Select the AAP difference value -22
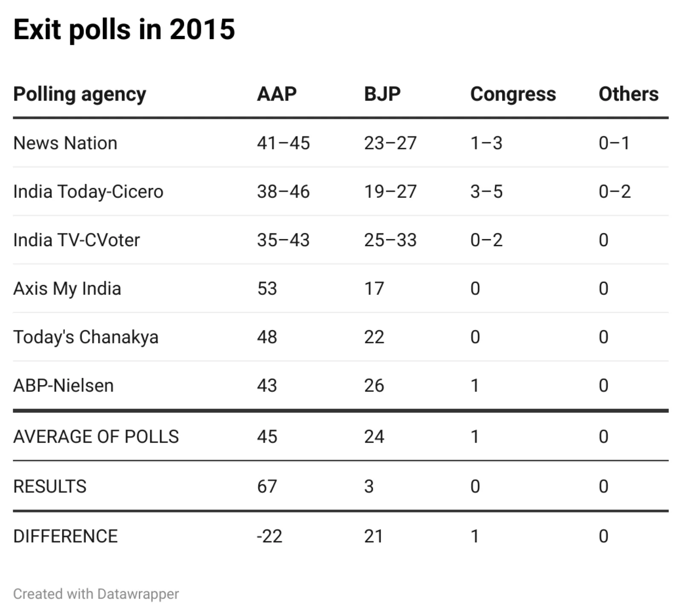The image size is (682, 616). (x=269, y=536)
